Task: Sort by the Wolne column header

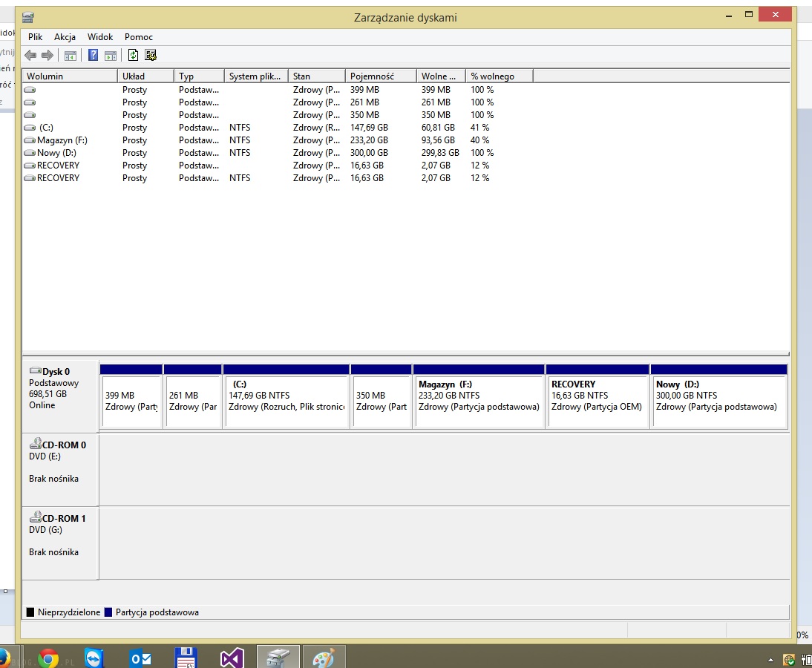Action: coord(441,76)
